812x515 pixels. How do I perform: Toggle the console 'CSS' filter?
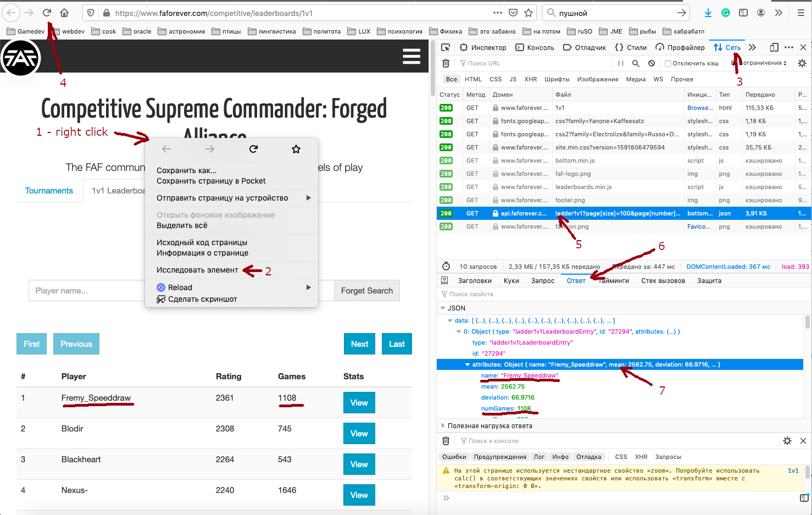[x=621, y=457]
